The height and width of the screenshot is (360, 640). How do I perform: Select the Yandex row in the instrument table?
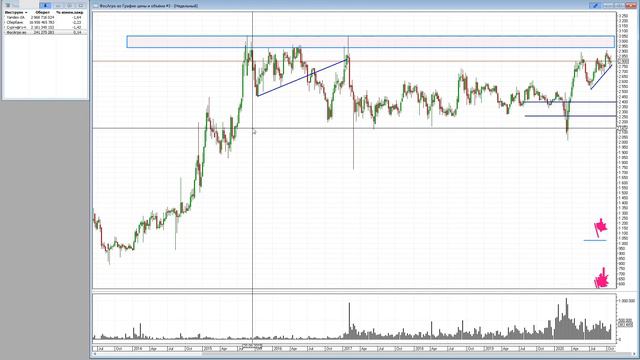[x=45, y=18]
